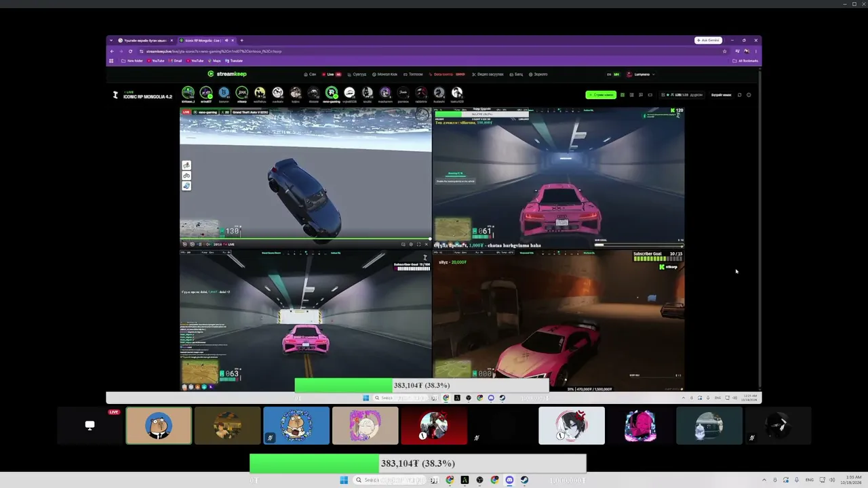Click the green Стрим нэмэх button
The image size is (868, 488).
coord(601,95)
